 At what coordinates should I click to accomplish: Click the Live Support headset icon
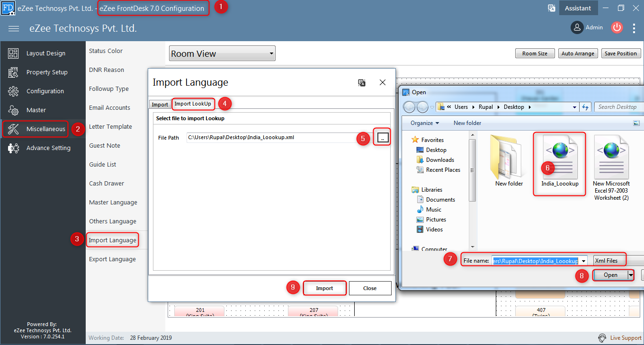click(602, 338)
